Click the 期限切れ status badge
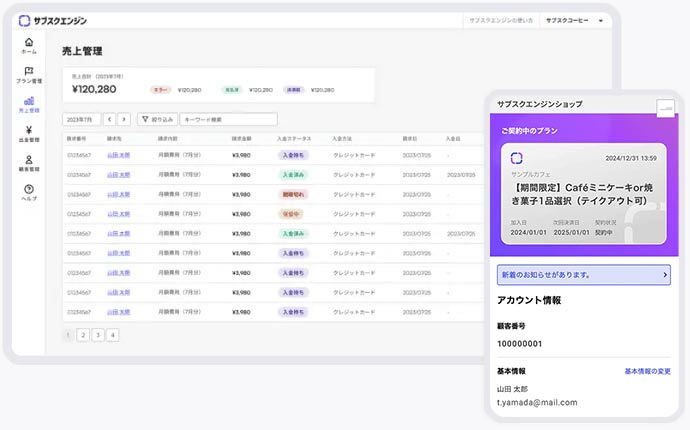The image size is (690, 430). coord(294,195)
